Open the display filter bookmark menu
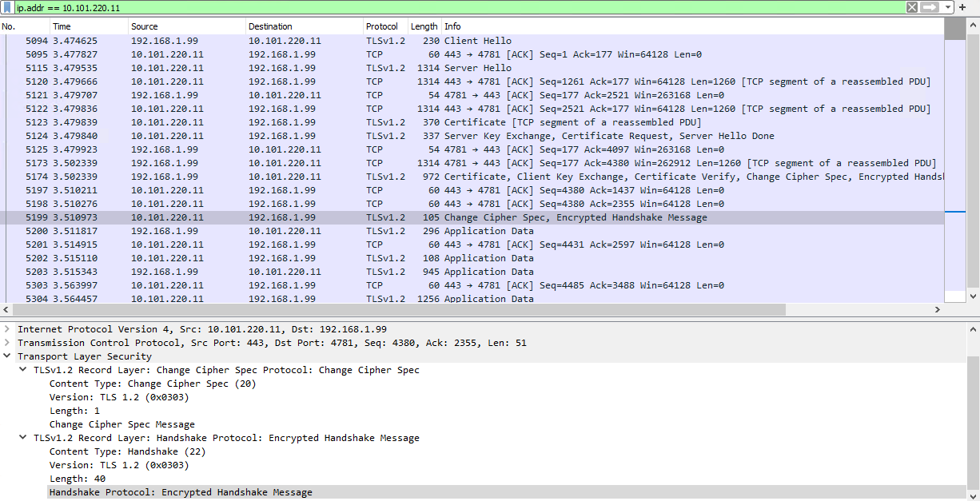Viewport: 980px width, 501px height. click(7, 7)
